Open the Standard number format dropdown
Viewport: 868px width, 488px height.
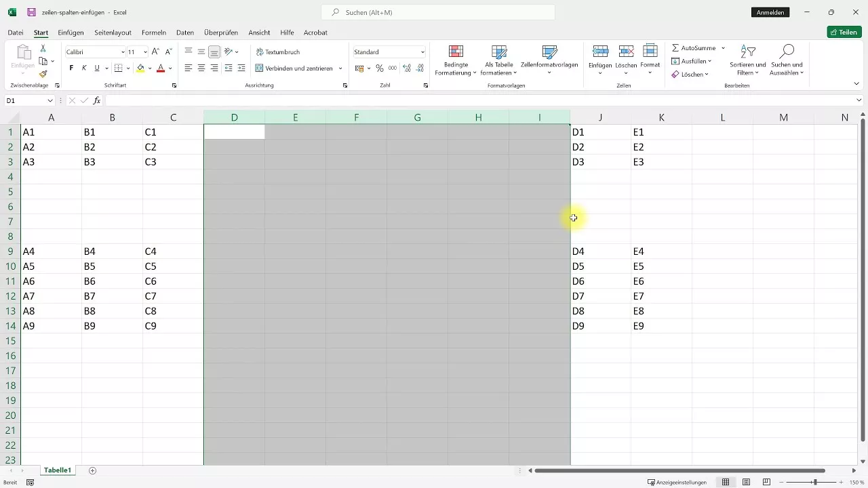422,52
